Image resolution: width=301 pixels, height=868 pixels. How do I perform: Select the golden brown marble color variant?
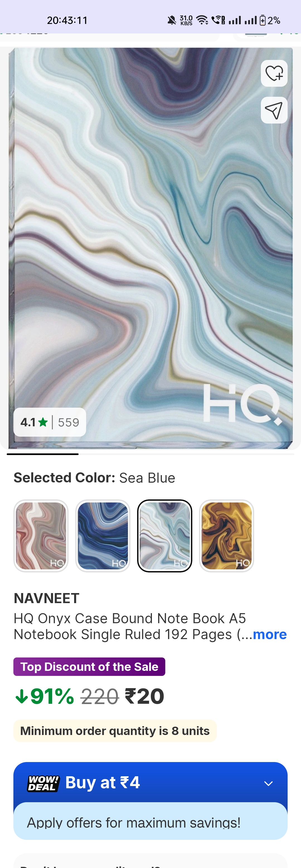click(x=226, y=535)
